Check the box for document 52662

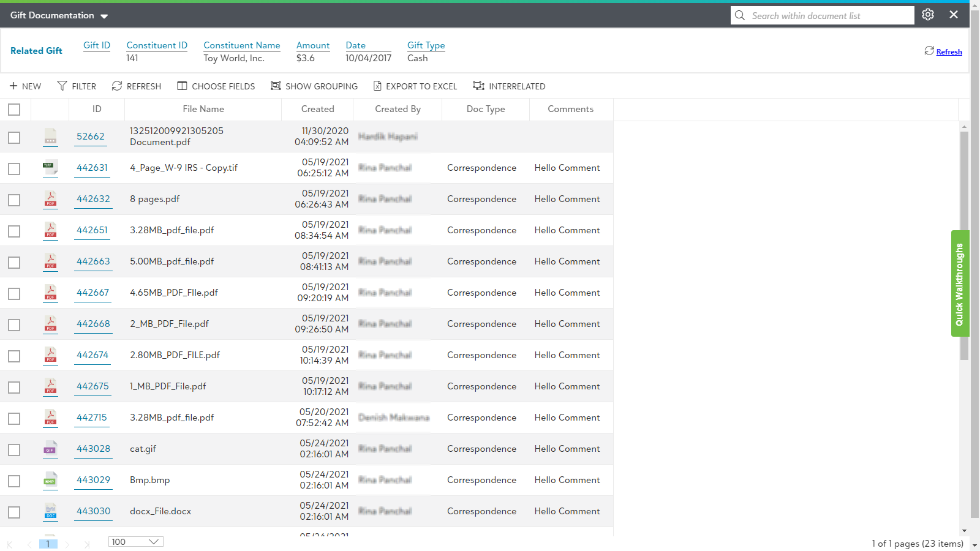(x=14, y=138)
